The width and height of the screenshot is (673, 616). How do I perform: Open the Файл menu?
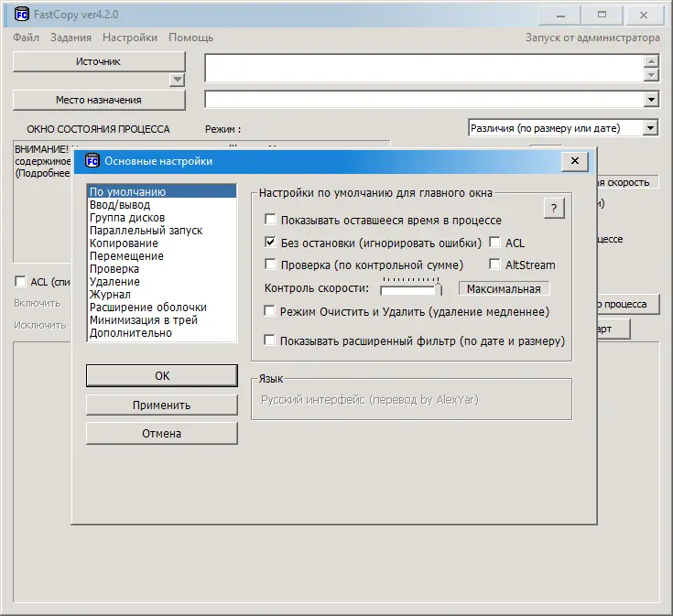pyautogui.click(x=27, y=38)
